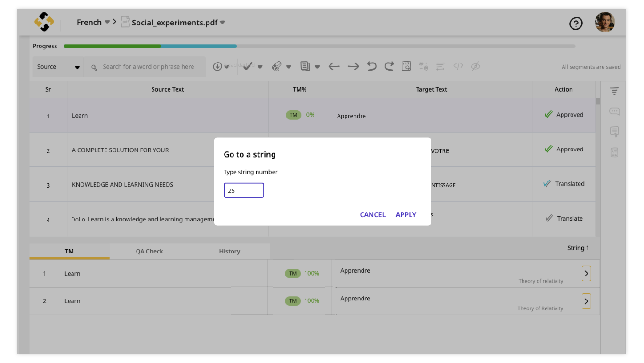The width and height of the screenshot is (644, 363).
Task: Click the filter icon in right sidebar
Action: pos(614,91)
